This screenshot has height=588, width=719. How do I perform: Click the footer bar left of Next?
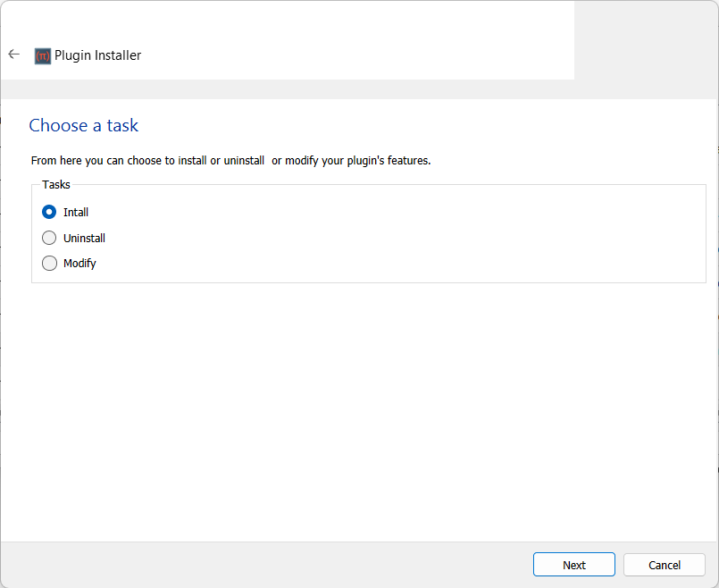point(268,565)
